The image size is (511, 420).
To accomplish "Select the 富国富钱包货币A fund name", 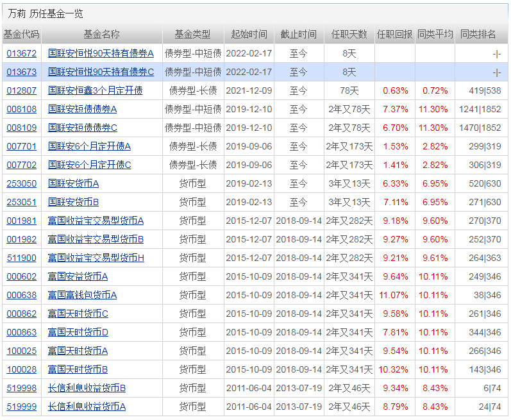I will tap(82, 295).
